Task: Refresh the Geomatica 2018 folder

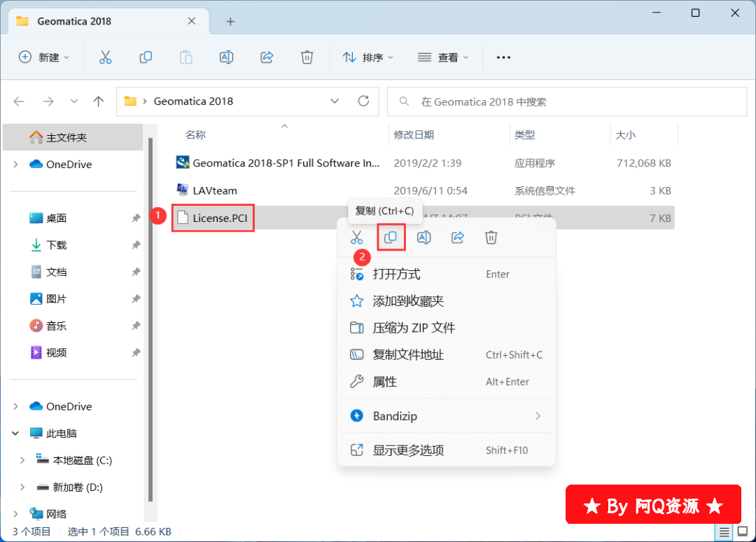Action: tap(363, 101)
